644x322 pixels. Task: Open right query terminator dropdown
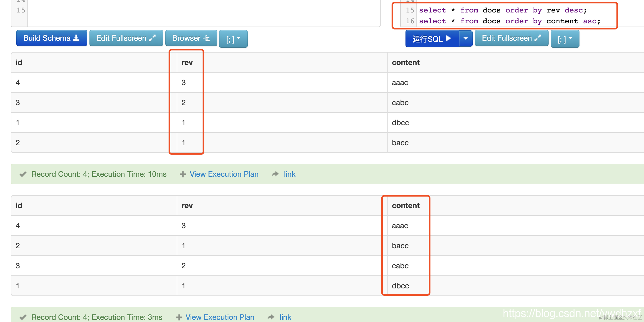click(565, 39)
